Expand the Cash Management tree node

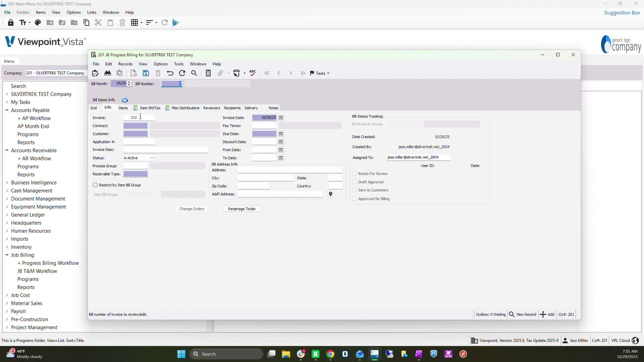pos(7,191)
